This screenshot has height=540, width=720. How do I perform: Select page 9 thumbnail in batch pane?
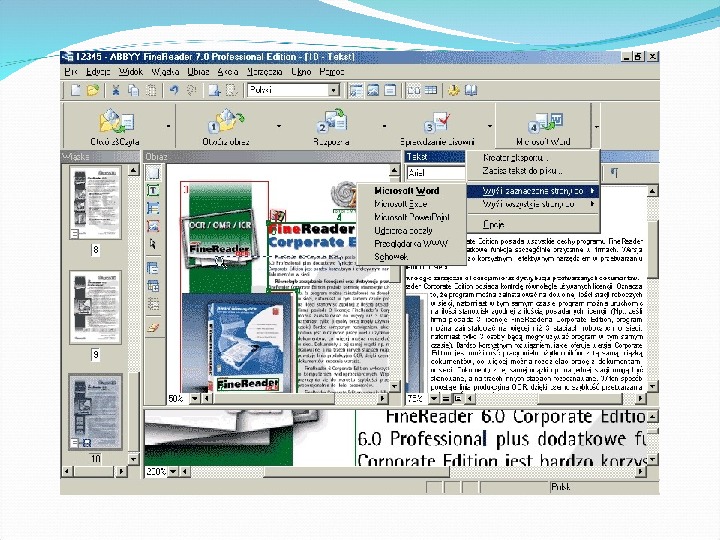pos(96,307)
